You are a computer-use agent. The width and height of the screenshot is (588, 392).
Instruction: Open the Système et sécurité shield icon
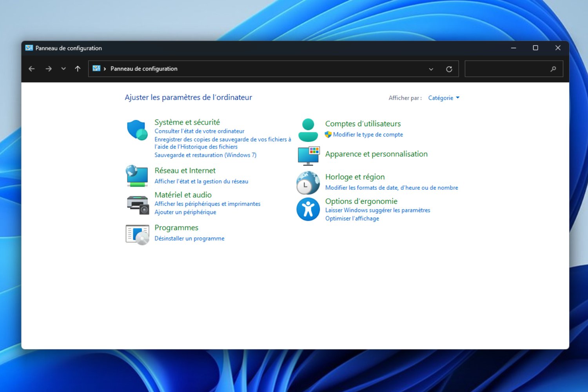point(137,130)
